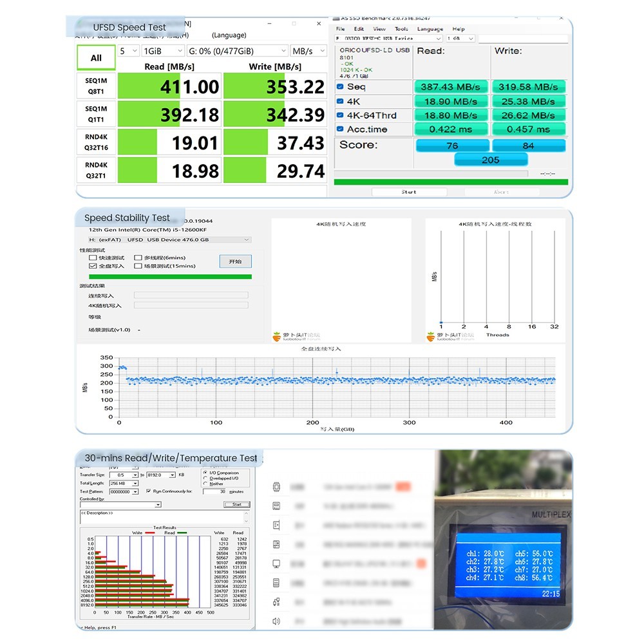Click the icon directly below the monitor icon

point(276,583)
